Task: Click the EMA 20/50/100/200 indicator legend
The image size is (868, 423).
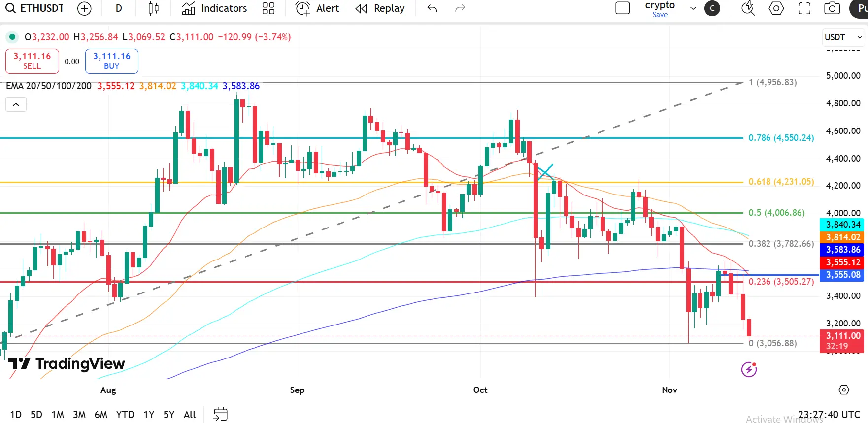Action: click(49, 86)
